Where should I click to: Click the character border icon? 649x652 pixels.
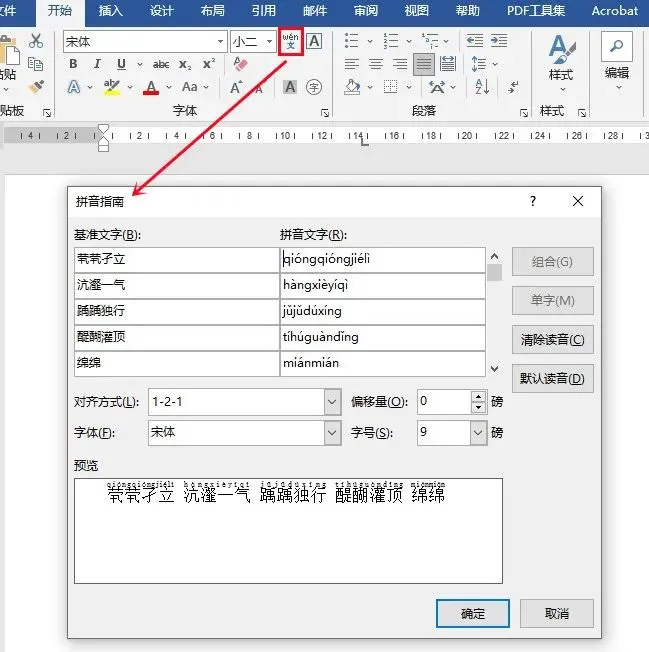(314, 41)
